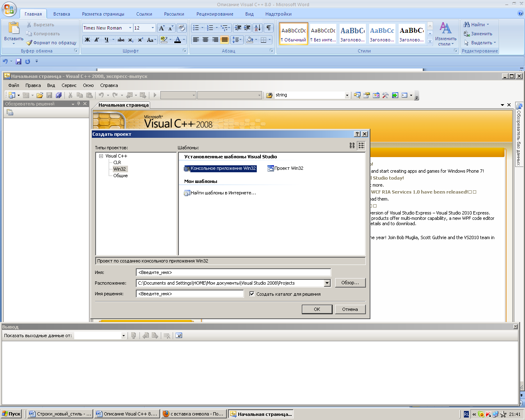Image resolution: width=525 pixels, height=420 pixels.
Task: Click the Toolbox wrench icon in toolbar
Action: click(385, 95)
